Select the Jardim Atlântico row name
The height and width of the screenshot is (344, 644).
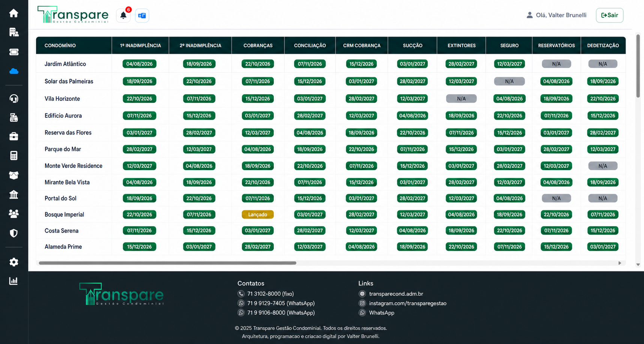point(65,64)
